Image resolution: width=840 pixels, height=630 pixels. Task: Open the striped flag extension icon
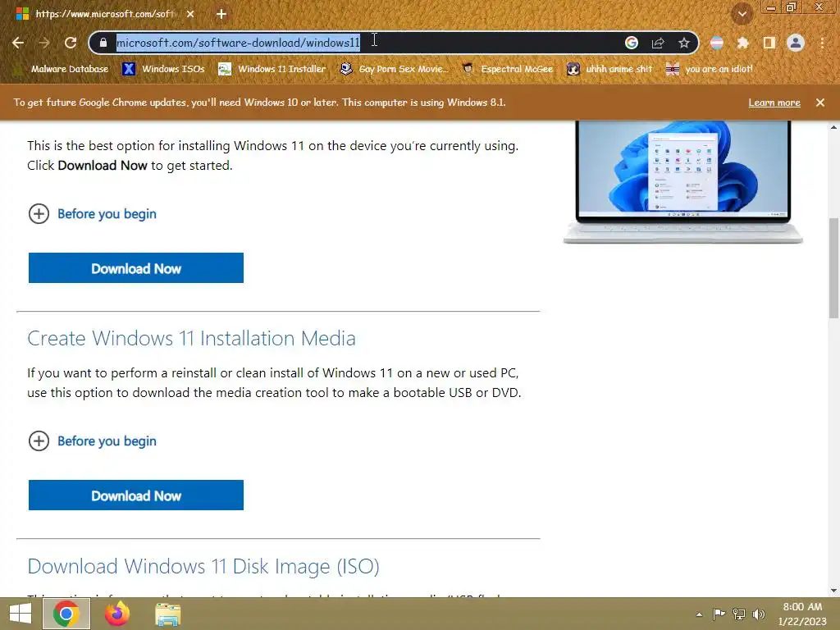(717, 43)
